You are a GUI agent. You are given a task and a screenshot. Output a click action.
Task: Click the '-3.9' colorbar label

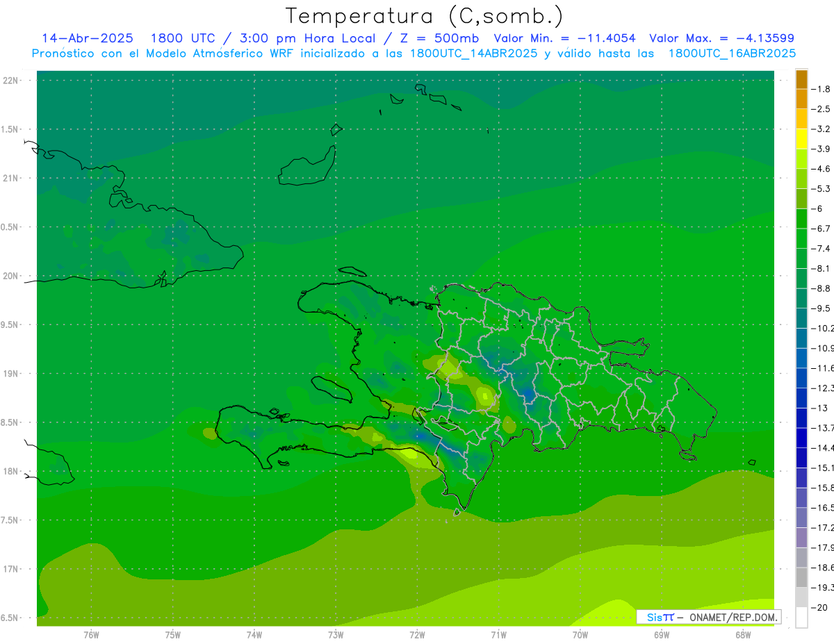[x=821, y=149]
